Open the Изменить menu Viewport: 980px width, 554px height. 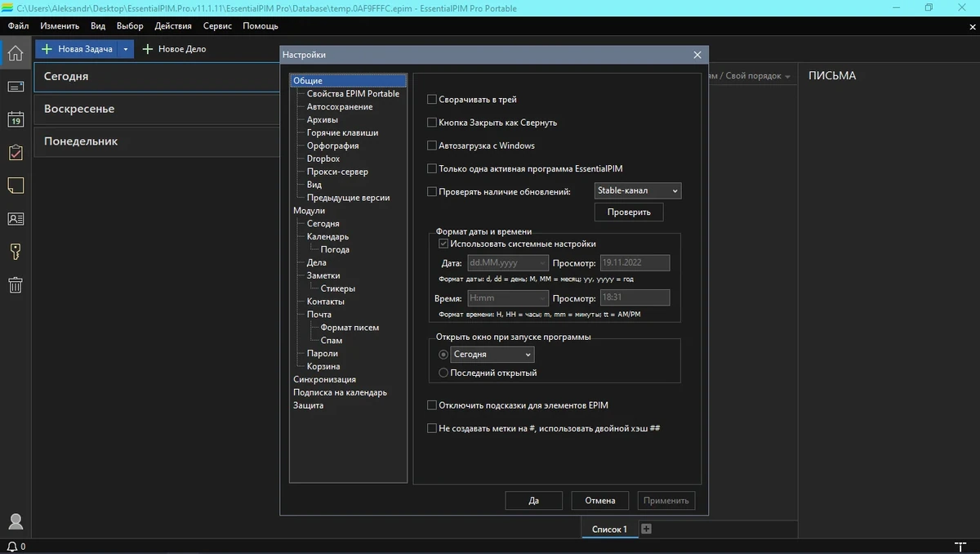point(59,25)
